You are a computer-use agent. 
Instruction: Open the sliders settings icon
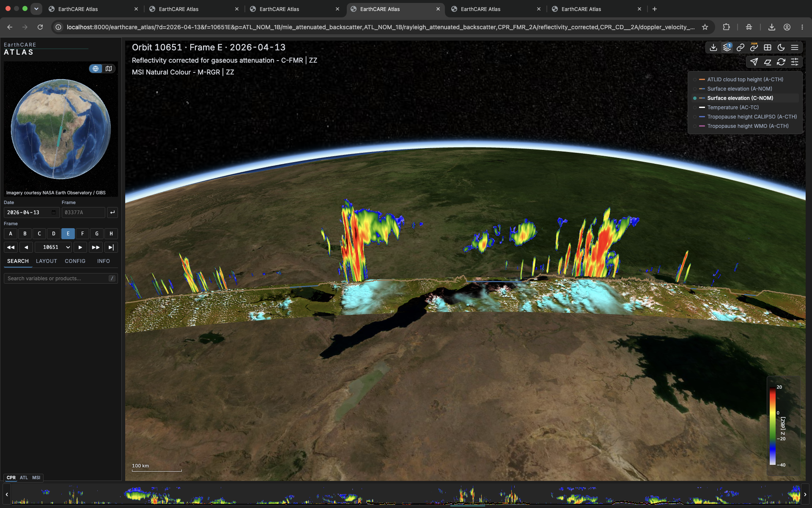coord(795,62)
